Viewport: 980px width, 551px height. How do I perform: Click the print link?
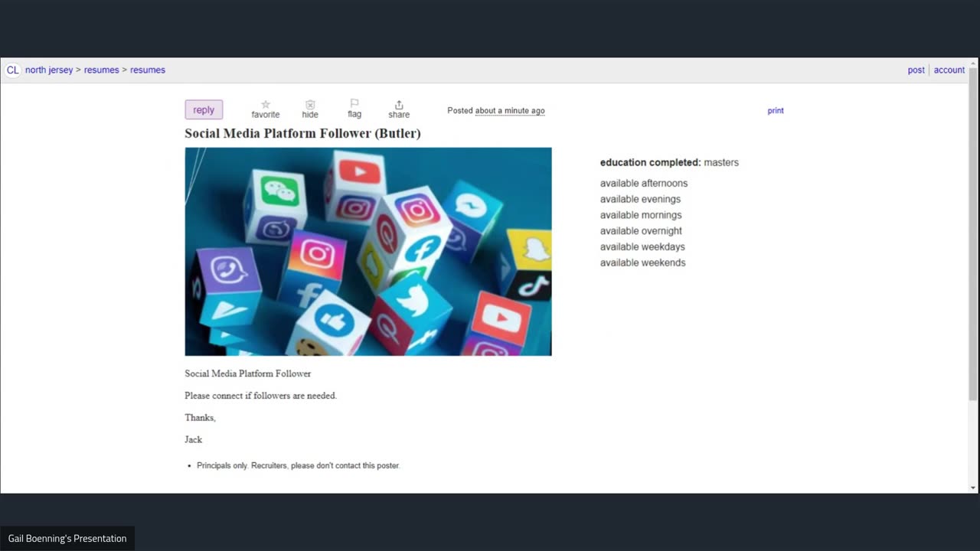point(776,110)
